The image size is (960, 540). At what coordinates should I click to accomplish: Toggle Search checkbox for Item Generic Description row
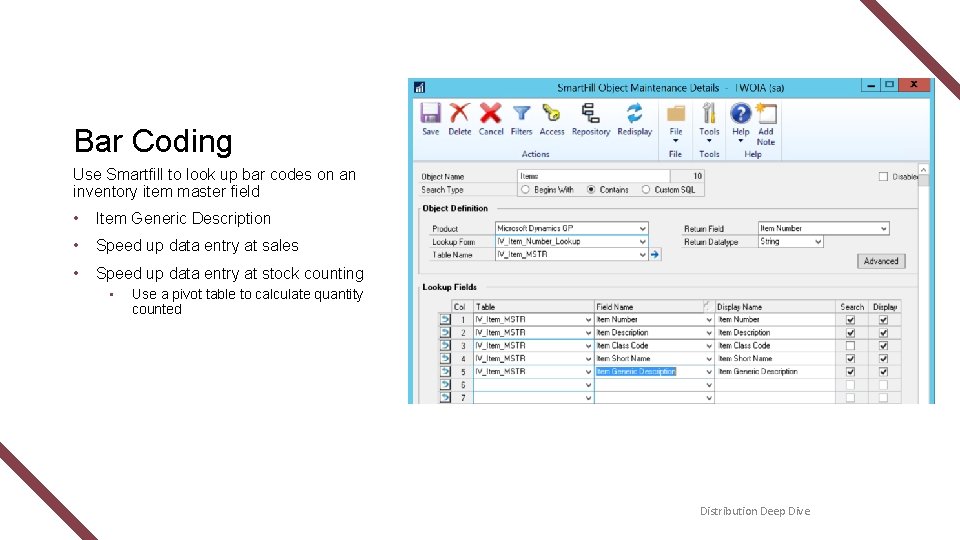pyautogui.click(x=850, y=372)
